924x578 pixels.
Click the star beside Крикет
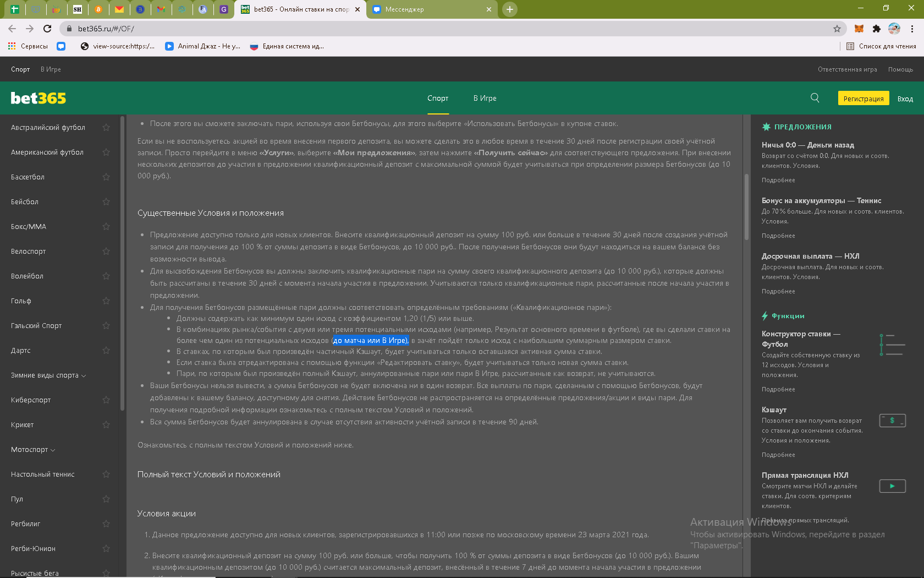106,424
